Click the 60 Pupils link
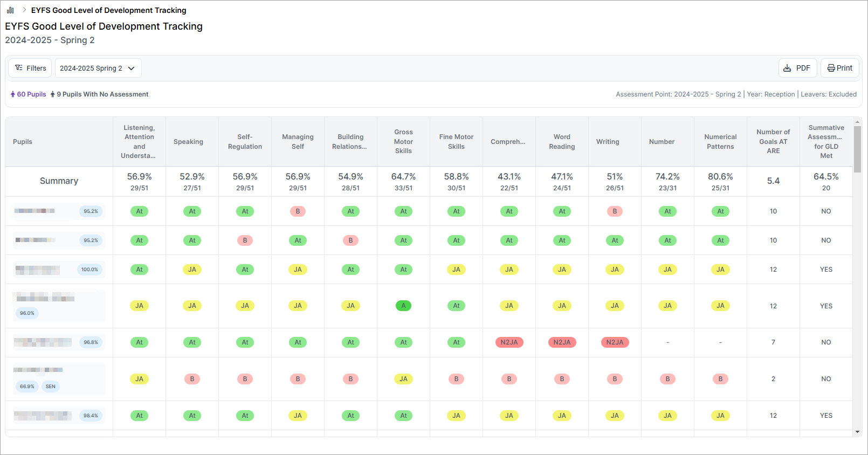Image resolution: width=868 pixels, height=455 pixels. click(31, 94)
